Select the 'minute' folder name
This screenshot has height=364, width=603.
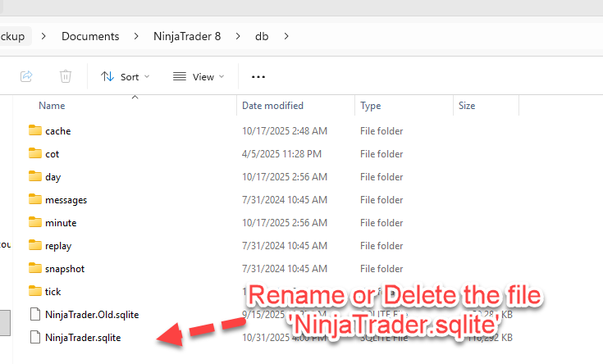pos(61,223)
